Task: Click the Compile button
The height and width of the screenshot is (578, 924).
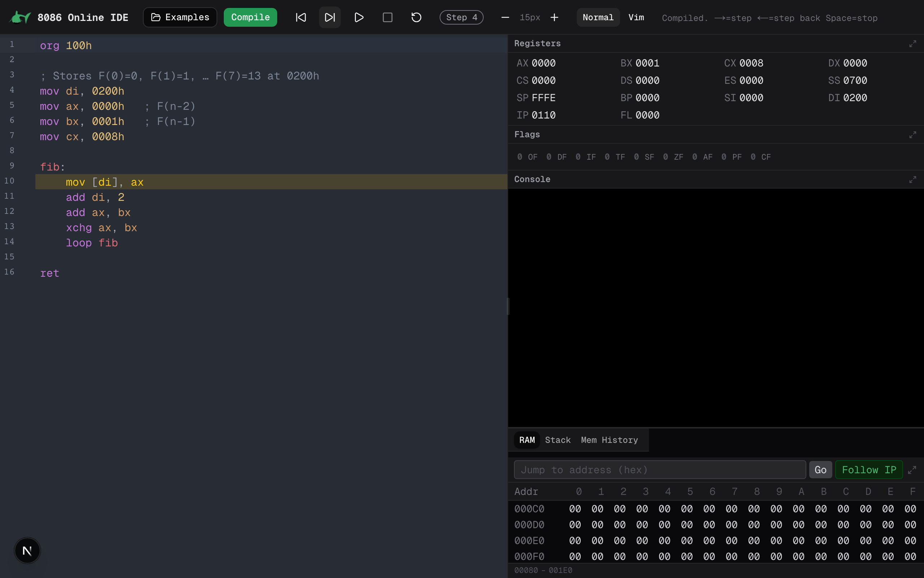Action: [250, 18]
